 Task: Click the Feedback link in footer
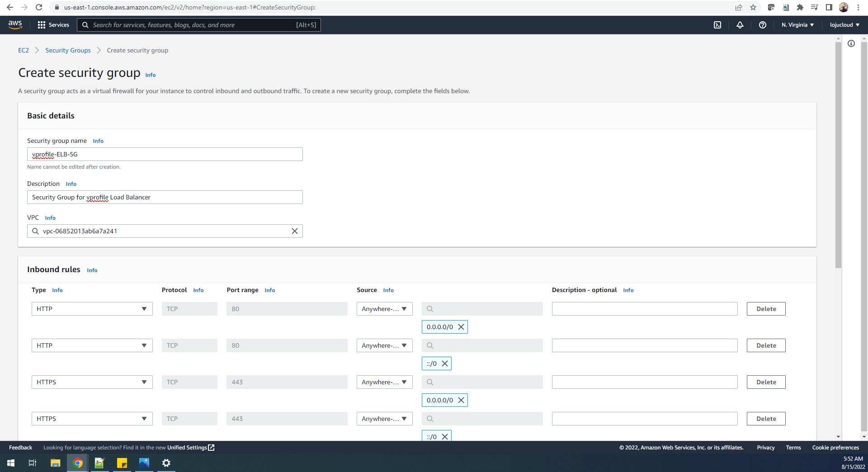pos(20,447)
